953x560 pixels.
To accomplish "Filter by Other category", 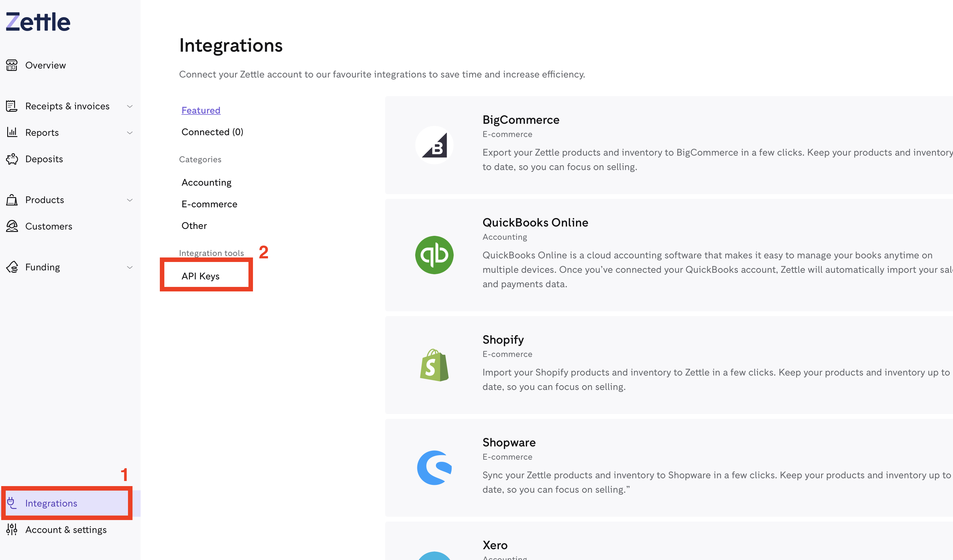I will click(x=194, y=225).
